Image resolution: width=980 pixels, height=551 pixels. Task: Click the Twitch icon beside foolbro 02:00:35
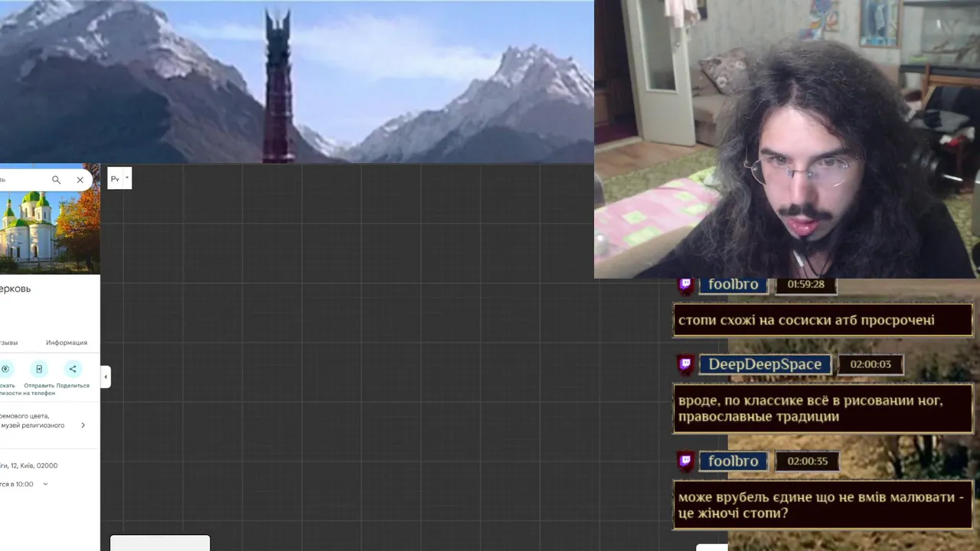coord(686,461)
